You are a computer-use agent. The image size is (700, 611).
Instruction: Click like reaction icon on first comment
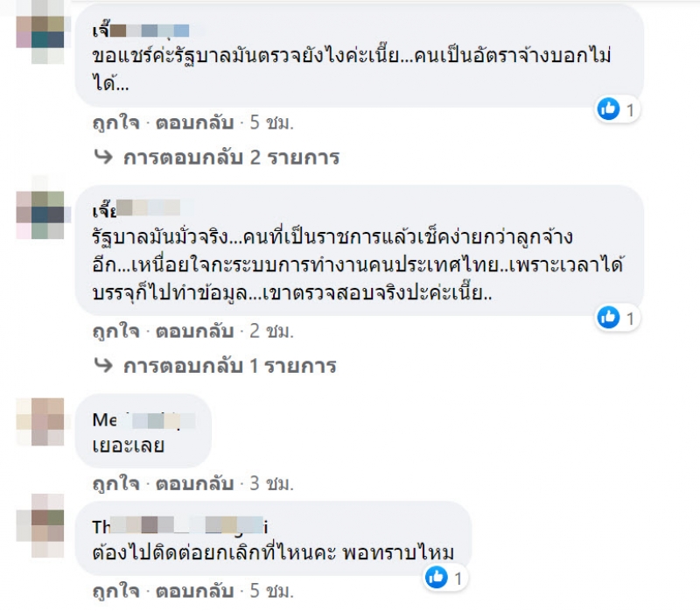[x=608, y=109]
